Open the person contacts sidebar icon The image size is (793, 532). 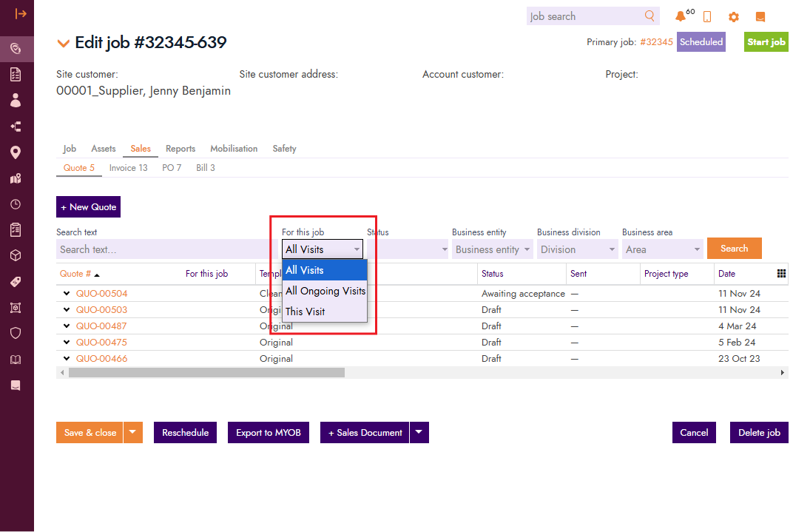pos(16,100)
